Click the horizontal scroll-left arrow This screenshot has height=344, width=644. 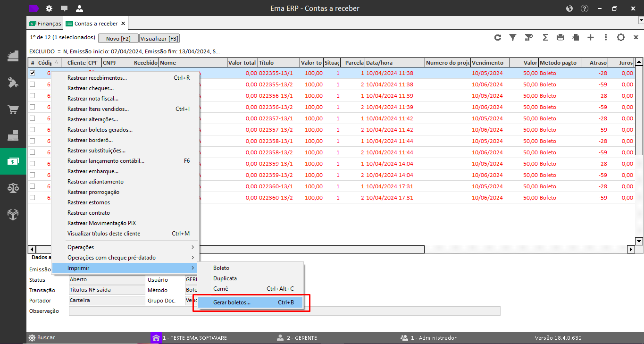coord(32,249)
